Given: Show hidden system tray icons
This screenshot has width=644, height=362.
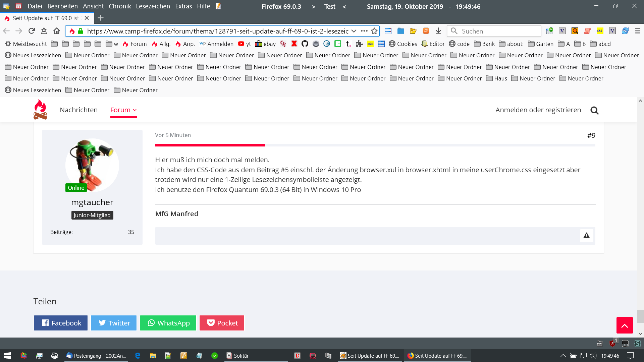Looking at the screenshot, I should tap(563, 356).
